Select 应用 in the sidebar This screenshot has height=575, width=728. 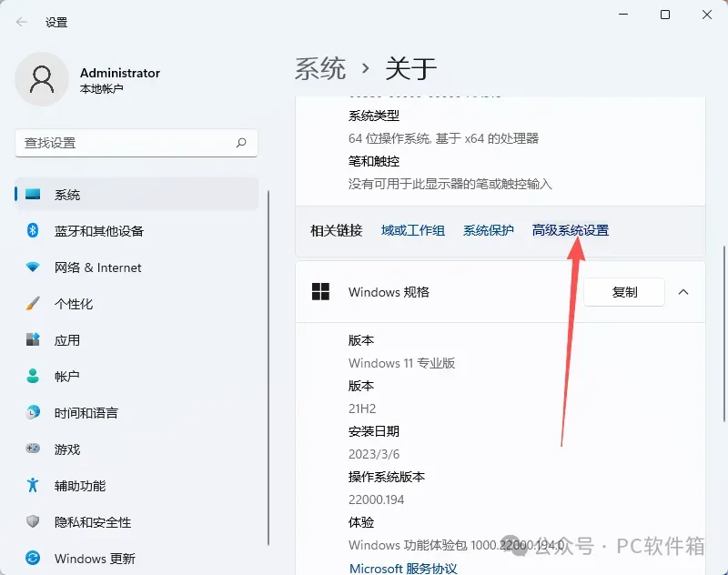[x=136, y=339]
